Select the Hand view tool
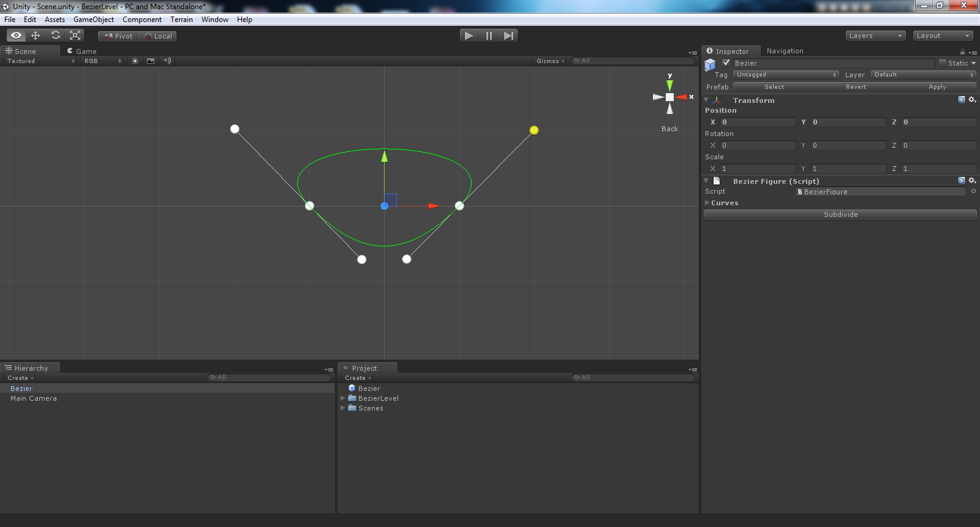Screen dimensions: 980x527 16,36
